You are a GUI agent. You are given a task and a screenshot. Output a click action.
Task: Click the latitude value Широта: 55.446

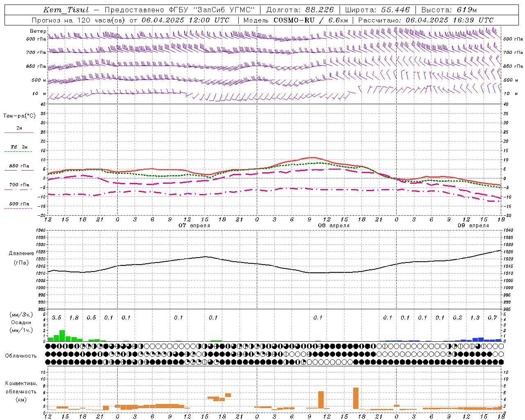(x=377, y=10)
